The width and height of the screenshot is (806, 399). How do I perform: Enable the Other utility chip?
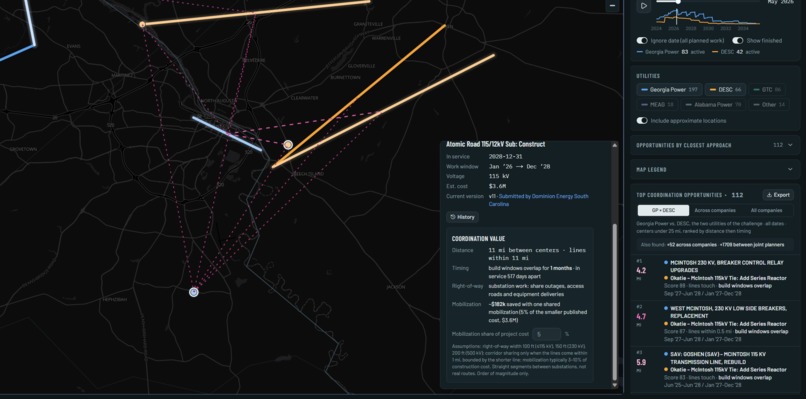769,104
